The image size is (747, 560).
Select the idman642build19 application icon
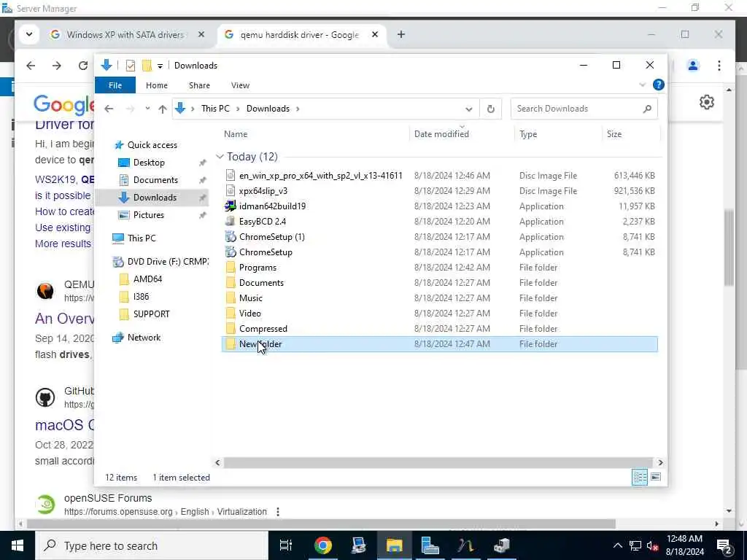pos(231,206)
